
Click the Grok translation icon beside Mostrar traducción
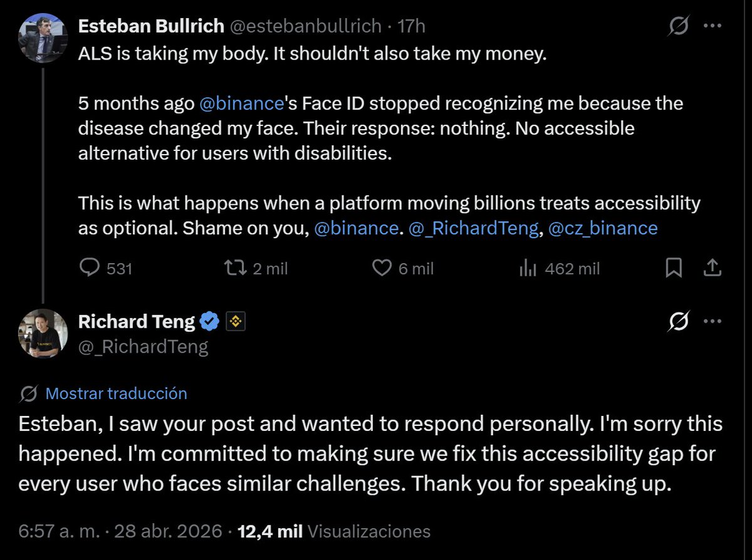29,394
